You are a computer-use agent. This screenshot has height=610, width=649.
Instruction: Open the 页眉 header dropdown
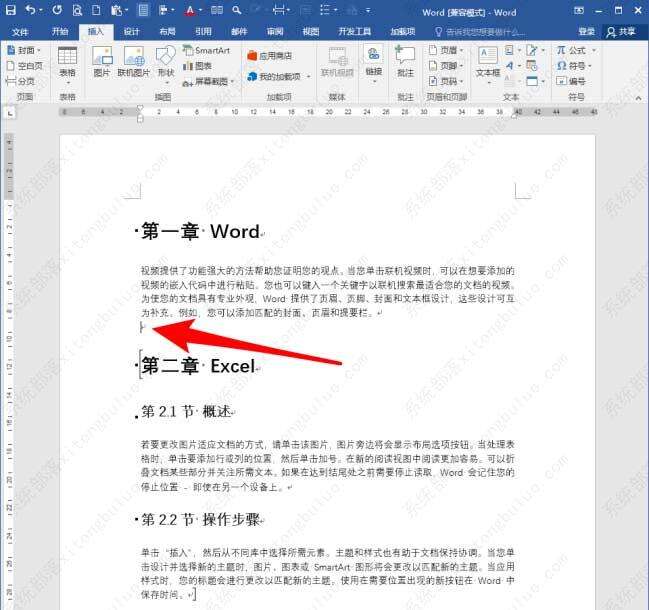pyautogui.click(x=462, y=50)
